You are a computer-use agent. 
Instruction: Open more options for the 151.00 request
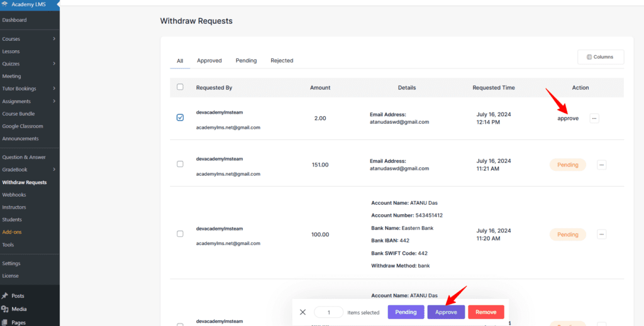[601, 165]
